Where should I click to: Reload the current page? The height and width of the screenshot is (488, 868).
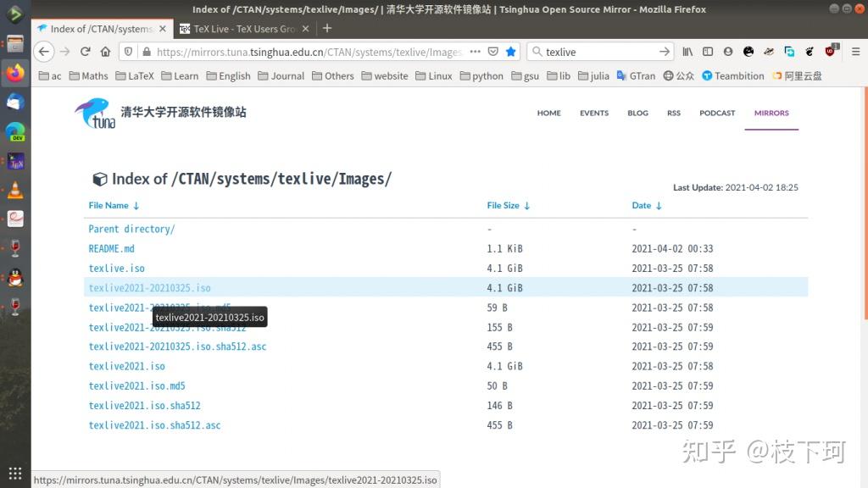pyautogui.click(x=85, y=52)
